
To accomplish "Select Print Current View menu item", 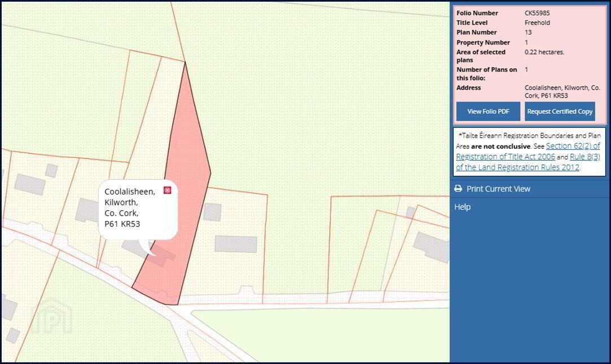I will tap(492, 188).
